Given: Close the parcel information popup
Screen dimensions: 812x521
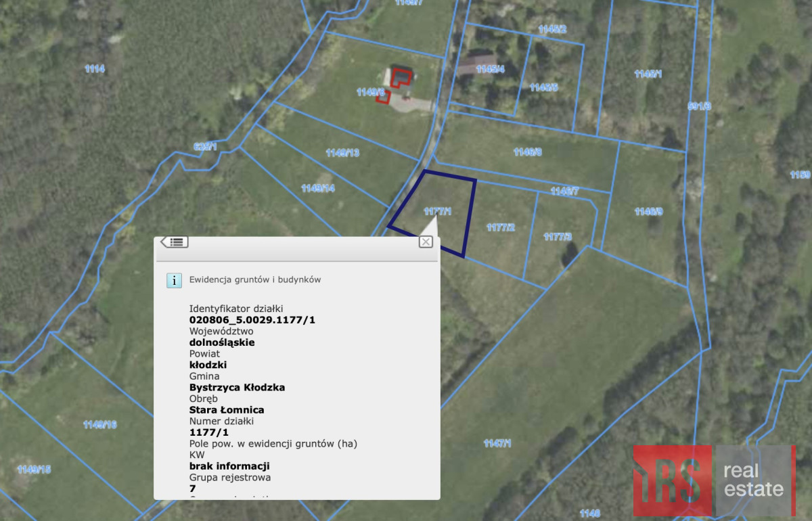Looking at the screenshot, I should 426,242.
